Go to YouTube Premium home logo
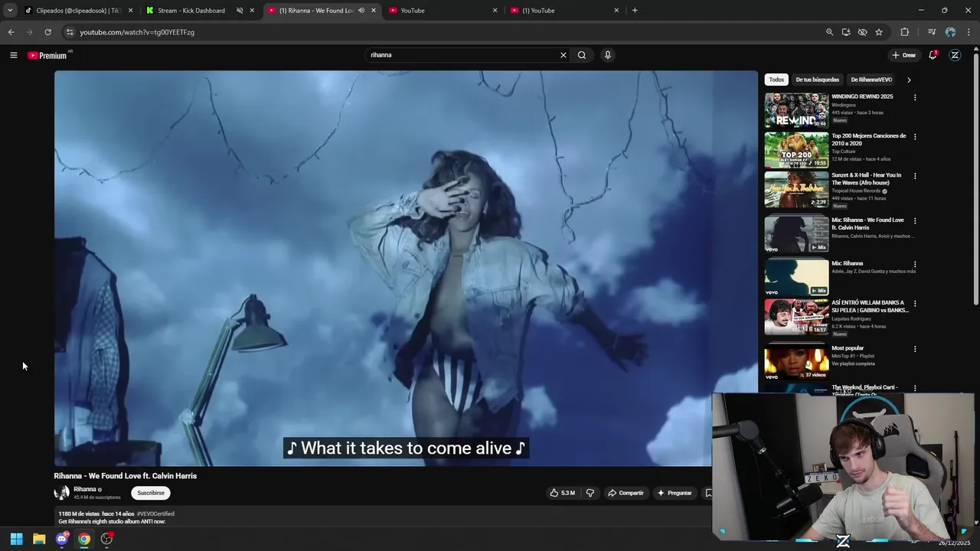Screen dimensions: 980x551 coord(48,55)
